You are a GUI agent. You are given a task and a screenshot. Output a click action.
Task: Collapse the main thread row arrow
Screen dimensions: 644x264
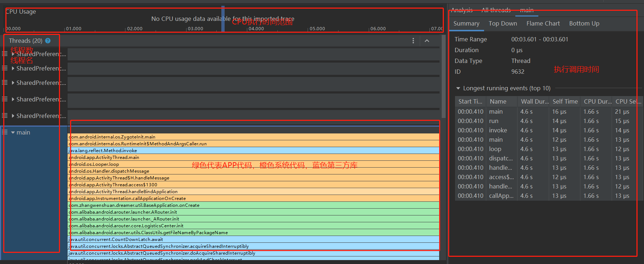[13, 132]
